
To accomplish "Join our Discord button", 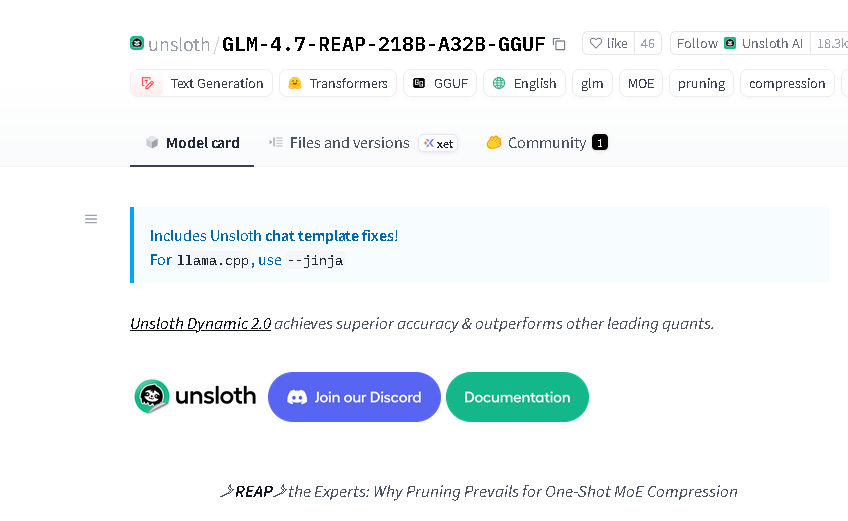I will 354,397.
